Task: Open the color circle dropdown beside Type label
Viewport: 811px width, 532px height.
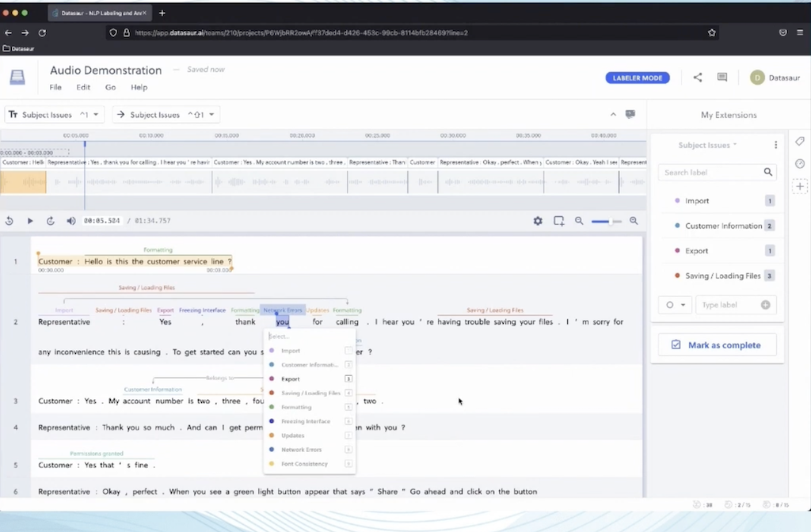Action: 676,305
